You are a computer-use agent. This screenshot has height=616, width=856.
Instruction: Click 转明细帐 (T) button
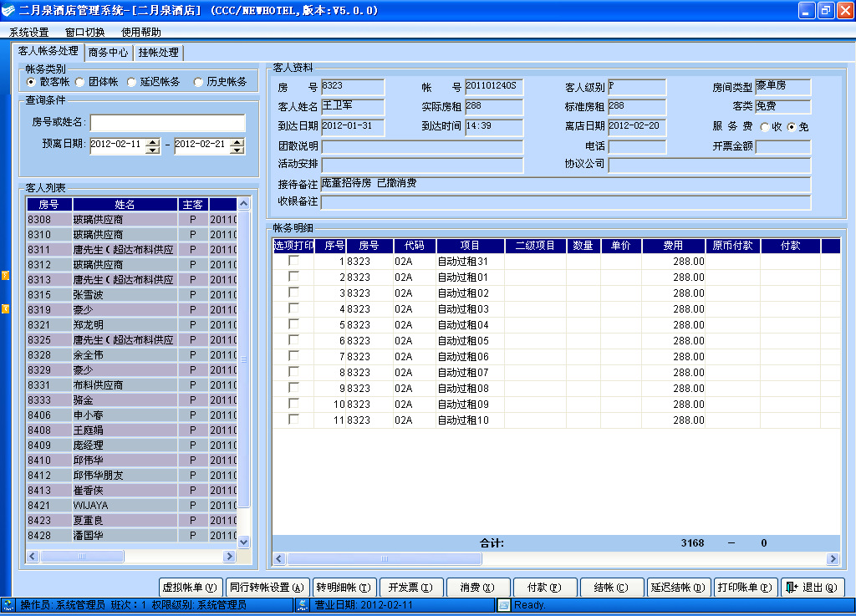pos(344,588)
